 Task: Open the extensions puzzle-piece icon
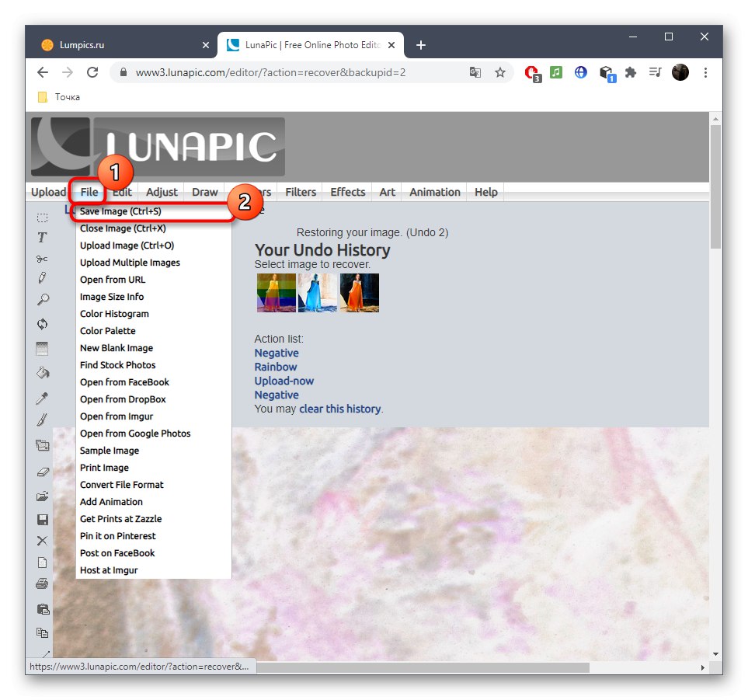(631, 72)
